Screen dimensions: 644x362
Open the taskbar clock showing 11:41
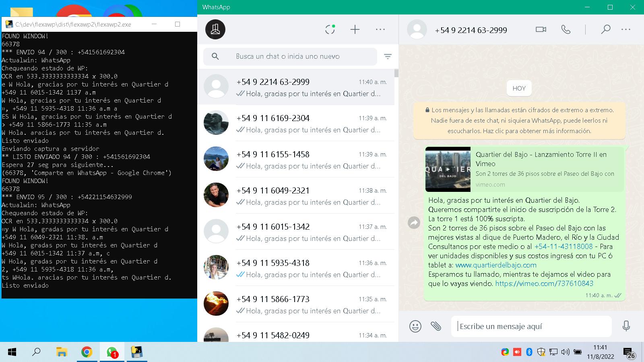coord(600,352)
